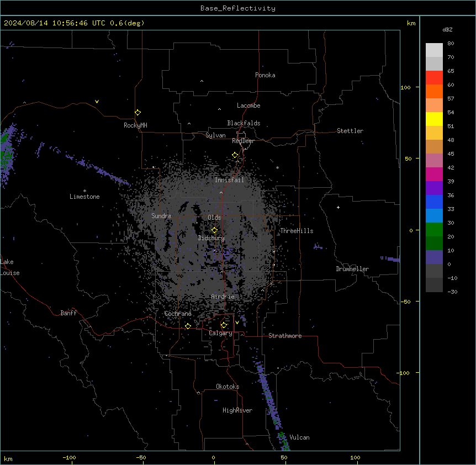Image resolution: width=476 pixels, height=465 pixels.
Task: Click the white asterisk above Limestone label
Action: [84, 191]
